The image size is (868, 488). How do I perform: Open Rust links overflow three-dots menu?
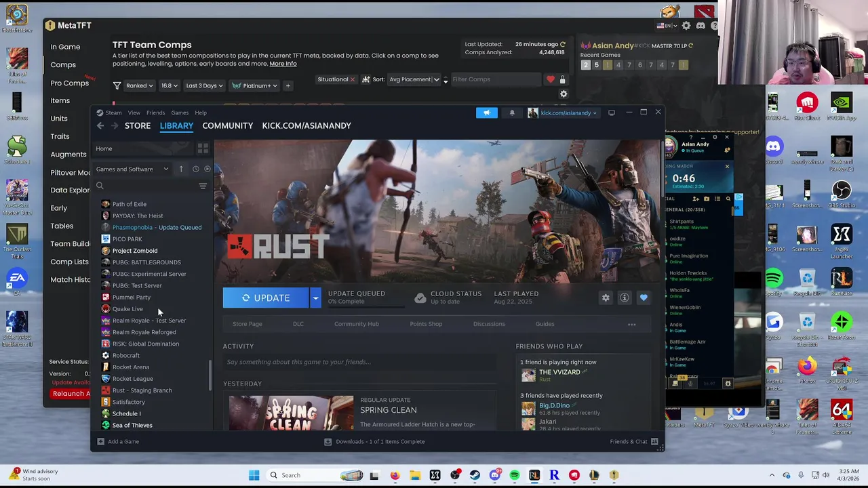631,324
